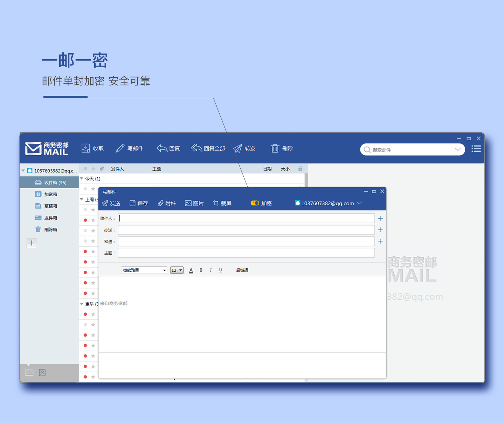Screen dimensions: 504x423
Task: Click into the 收件人 recipient field
Action: 246,218
